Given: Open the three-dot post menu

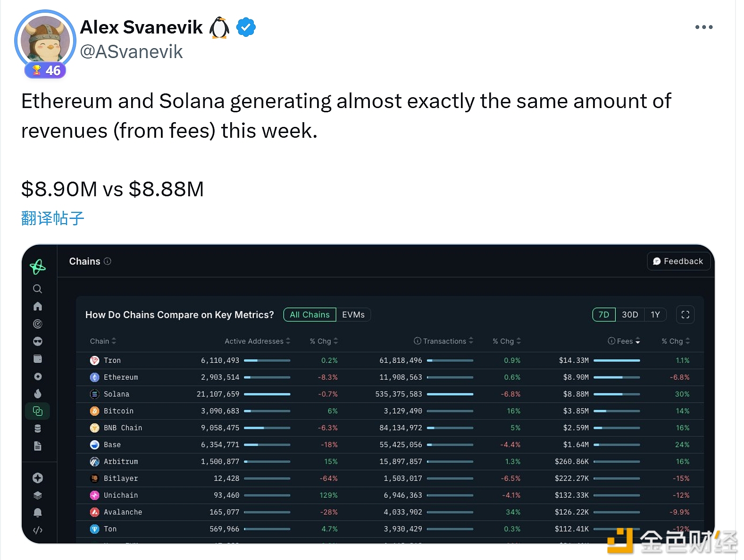Looking at the screenshot, I should (703, 27).
